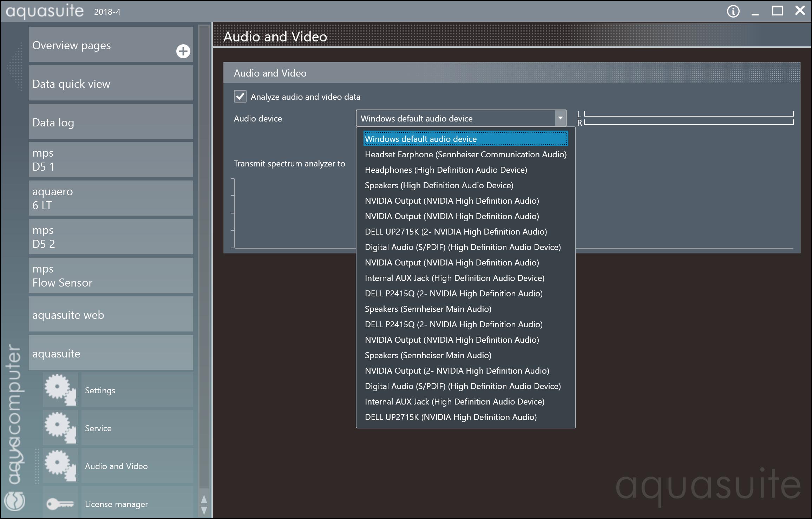
Task: Click the version 2018-4 text
Action: [x=107, y=12]
